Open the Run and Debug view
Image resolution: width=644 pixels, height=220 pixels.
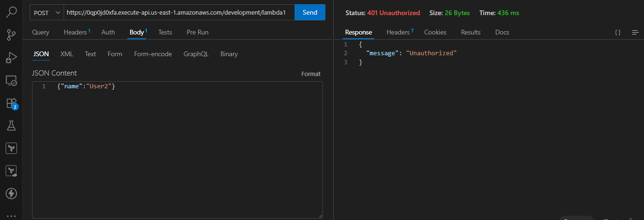[x=11, y=58]
